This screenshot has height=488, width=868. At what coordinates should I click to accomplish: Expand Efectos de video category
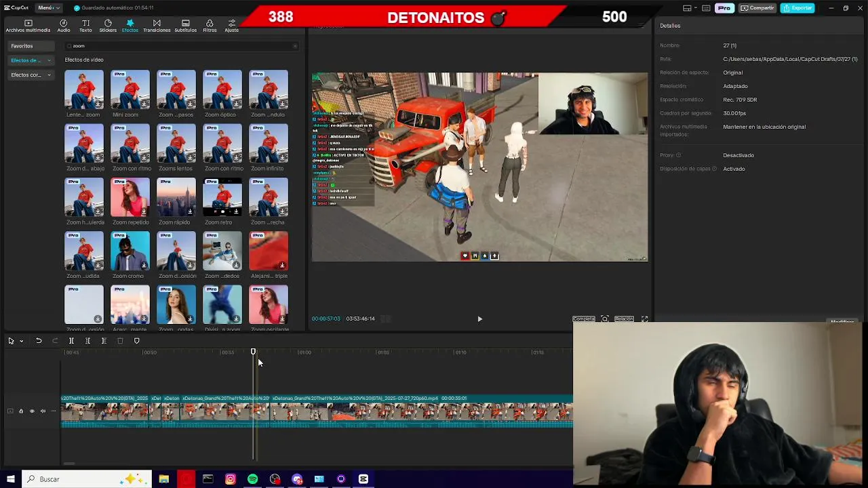pos(31,60)
